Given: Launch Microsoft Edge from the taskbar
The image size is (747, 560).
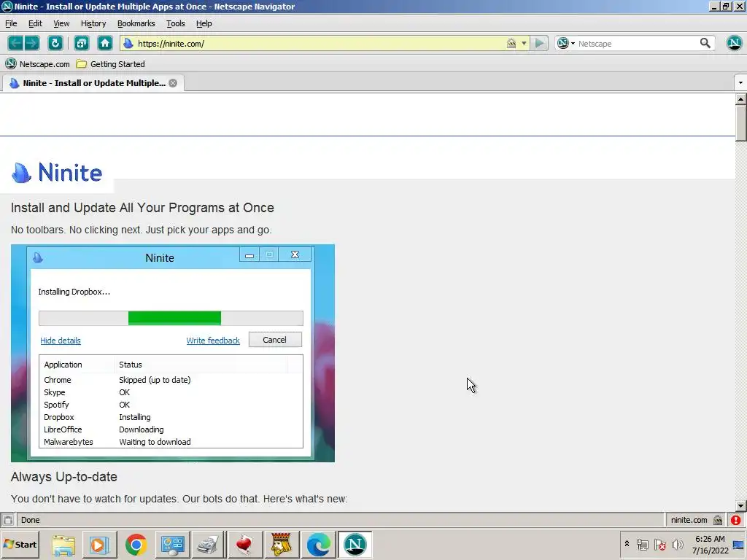Looking at the screenshot, I should click(318, 545).
